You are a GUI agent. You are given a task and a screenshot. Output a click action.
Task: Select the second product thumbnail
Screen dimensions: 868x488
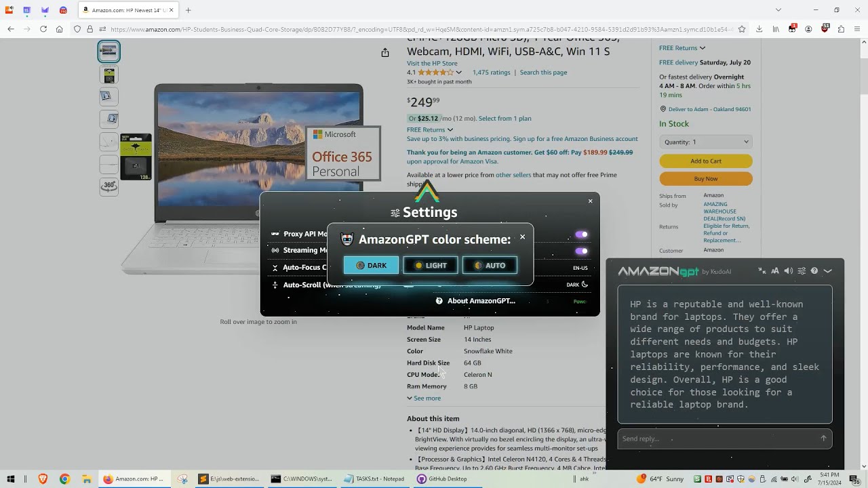tap(108, 74)
